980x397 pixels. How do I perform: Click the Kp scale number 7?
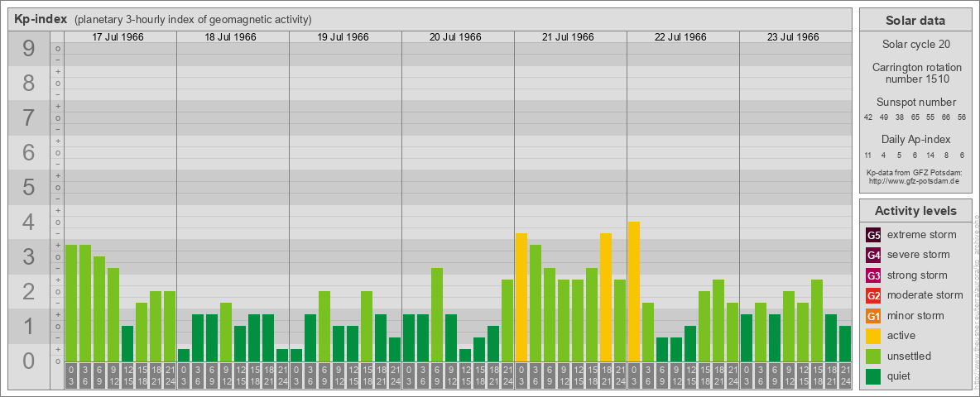pyautogui.click(x=29, y=118)
